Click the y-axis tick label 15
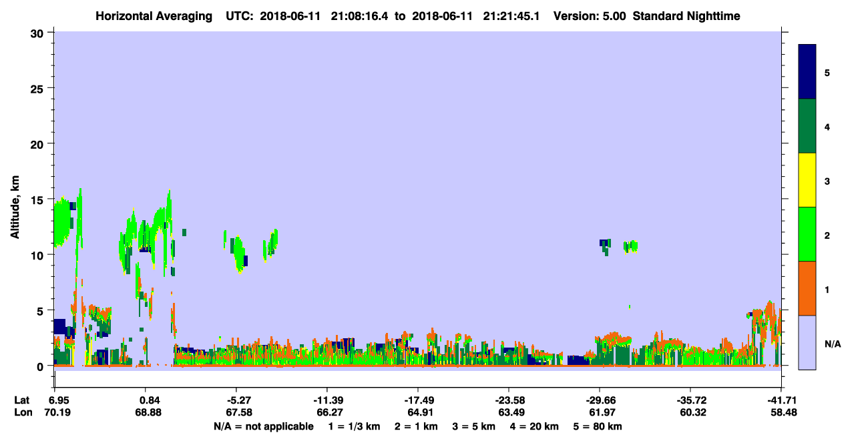 [39, 199]
